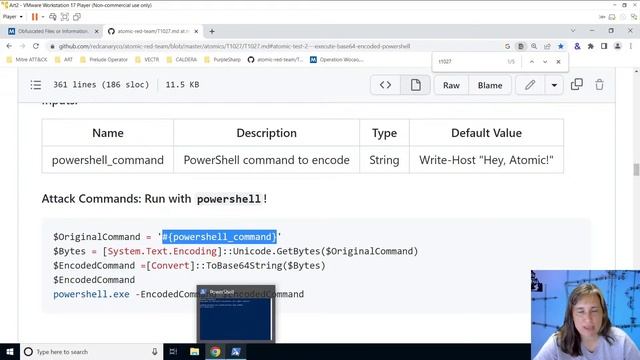This screenshot has width=640, height=360.
Task: Go back to the previous page
Action: [9, 46]
